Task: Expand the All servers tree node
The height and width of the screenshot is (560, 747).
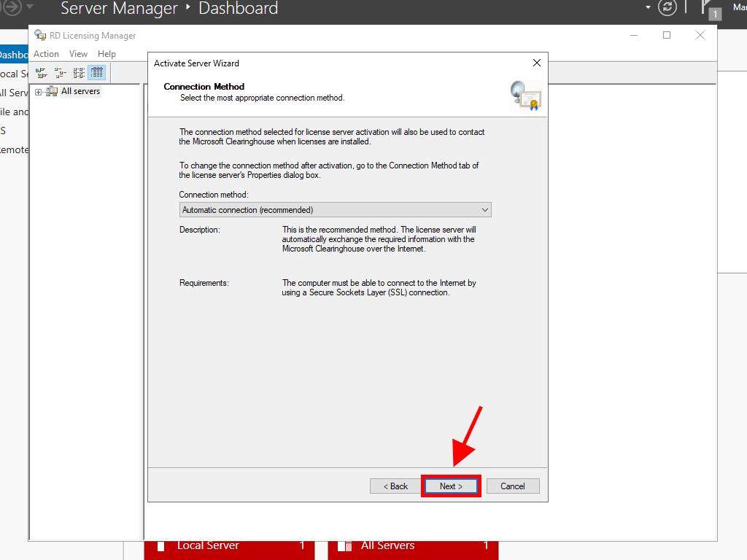Action: 38,92
